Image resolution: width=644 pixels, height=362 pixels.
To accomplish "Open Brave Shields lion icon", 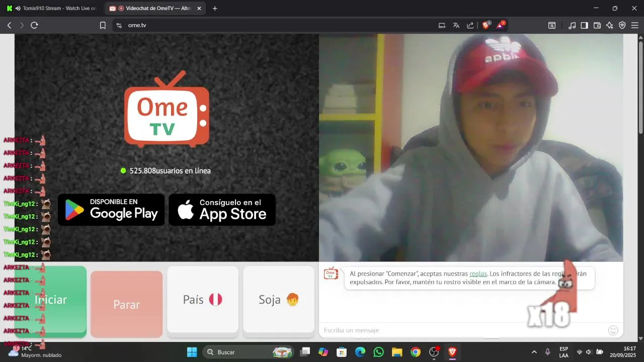I will tap(486, 25).
